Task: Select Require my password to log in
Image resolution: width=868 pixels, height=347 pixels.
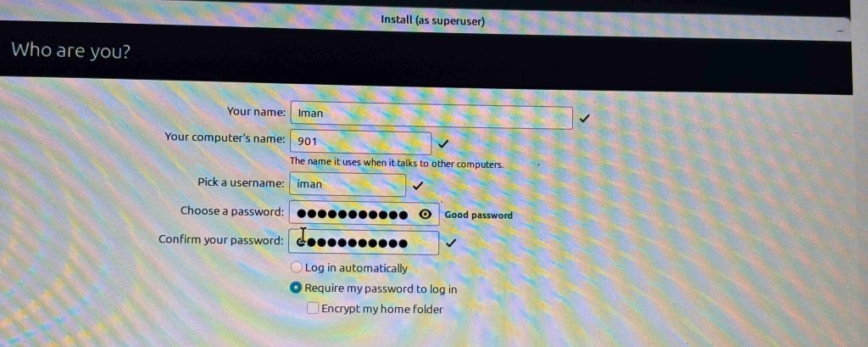Action: [296, 288]
